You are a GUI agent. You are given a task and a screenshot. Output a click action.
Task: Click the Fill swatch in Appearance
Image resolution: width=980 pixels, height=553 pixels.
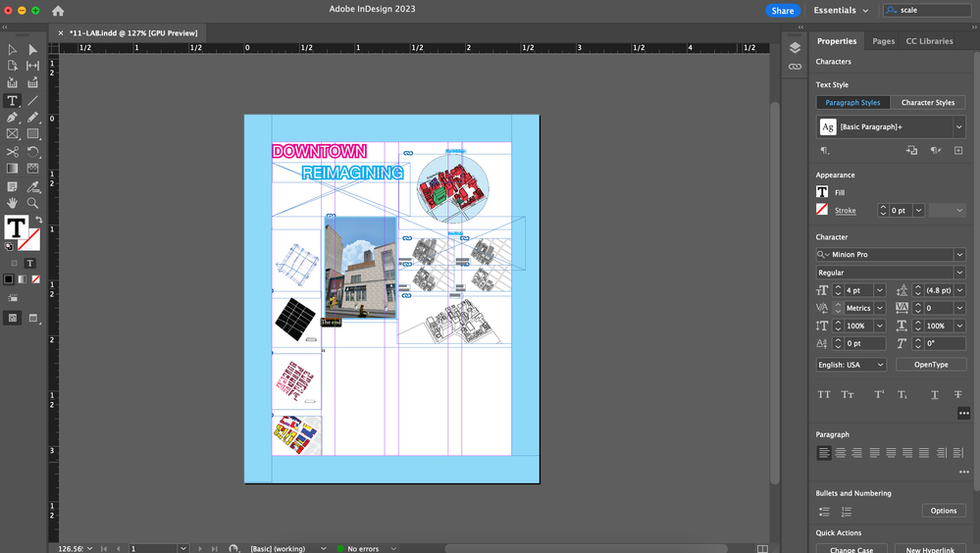[822, 192]
